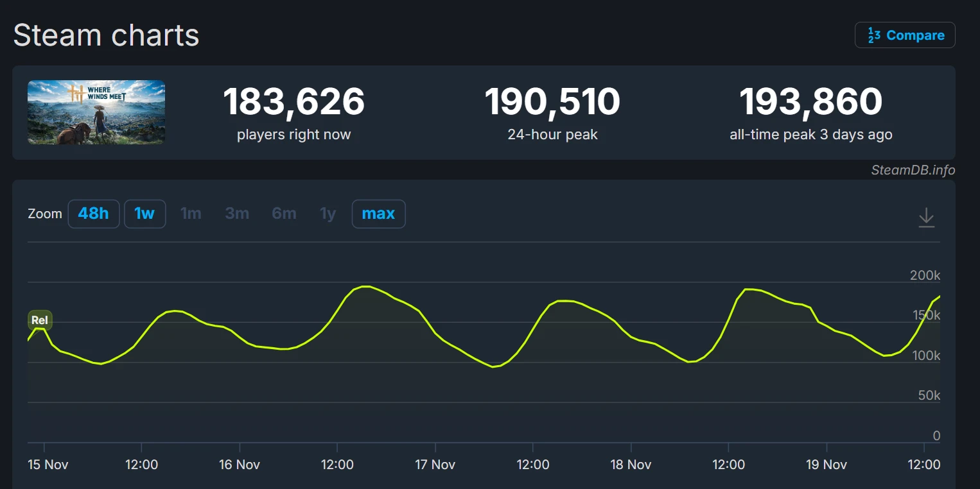Show the max zoom range
The width and height of the screenshot is (980, 489).
pos(378,214)
